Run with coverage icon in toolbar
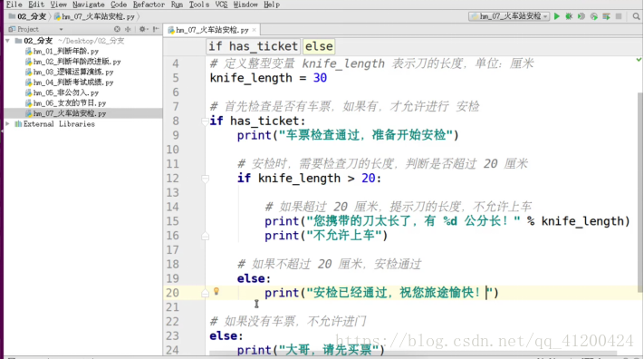Image resolution: width=644 pixels, height=359 pixels. [x=582, y=16]
